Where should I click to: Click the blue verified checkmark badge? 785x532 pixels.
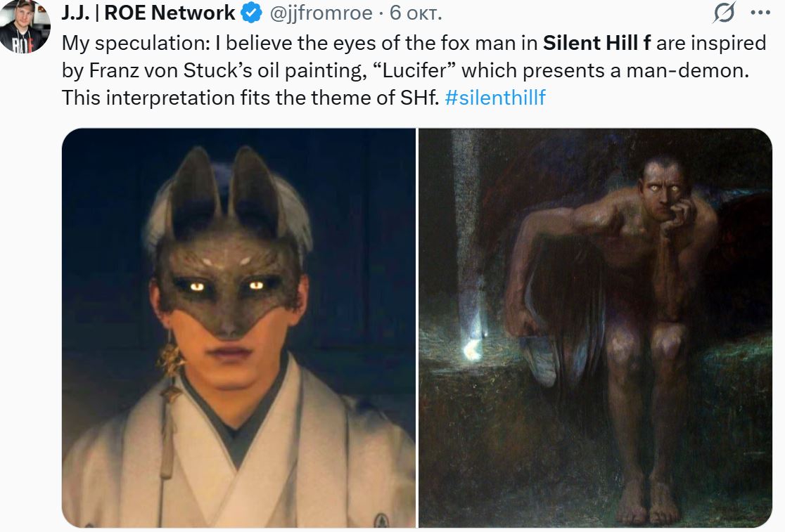pos(252,13)
